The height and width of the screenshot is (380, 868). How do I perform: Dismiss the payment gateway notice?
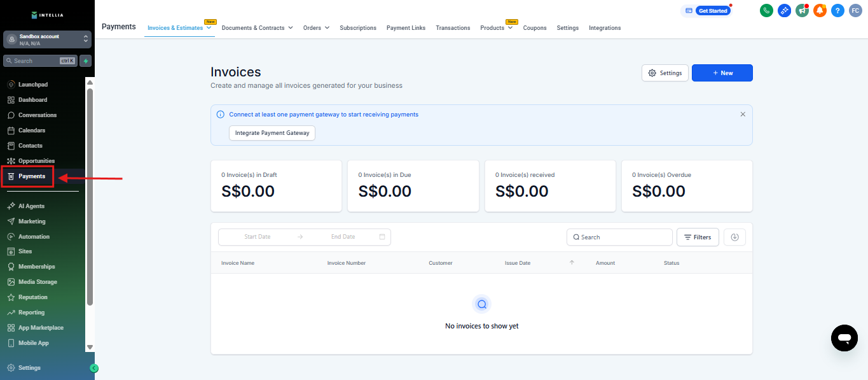[x=743, y=115]
